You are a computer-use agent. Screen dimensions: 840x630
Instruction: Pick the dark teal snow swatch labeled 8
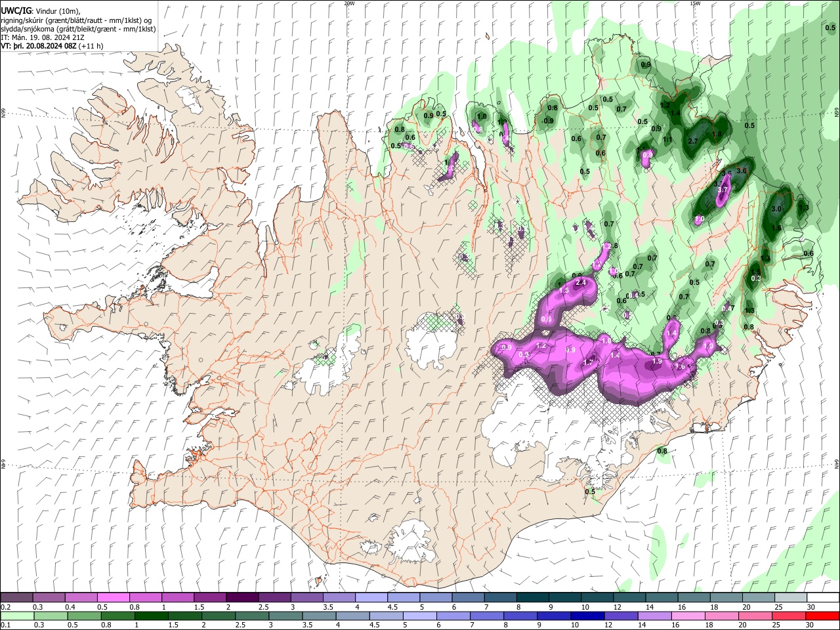(531, 598)
